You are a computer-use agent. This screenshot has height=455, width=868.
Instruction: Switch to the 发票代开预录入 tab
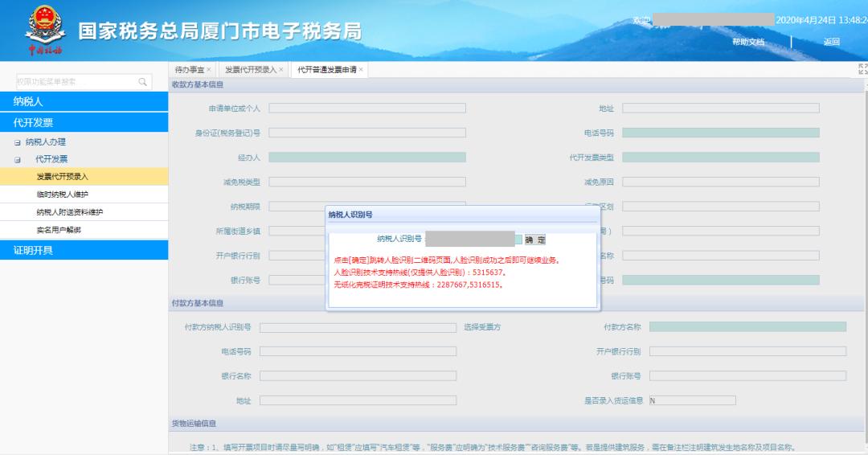coord(250,70)
